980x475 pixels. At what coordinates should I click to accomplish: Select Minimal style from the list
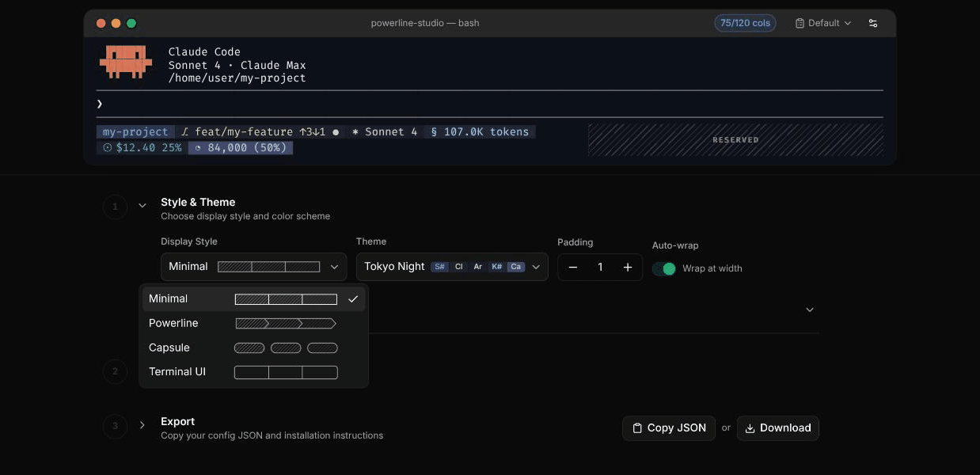click(x=253, y=299)
